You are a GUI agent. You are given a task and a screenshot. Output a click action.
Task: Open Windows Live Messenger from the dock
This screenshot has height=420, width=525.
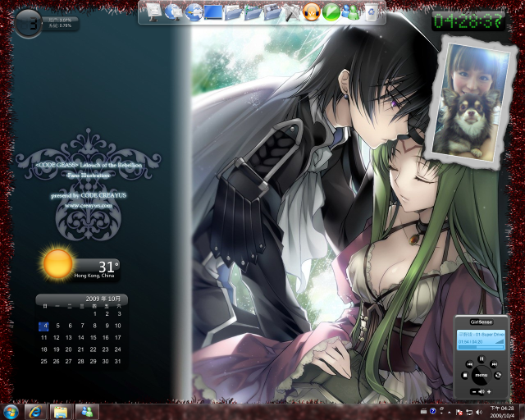[351, 11]
